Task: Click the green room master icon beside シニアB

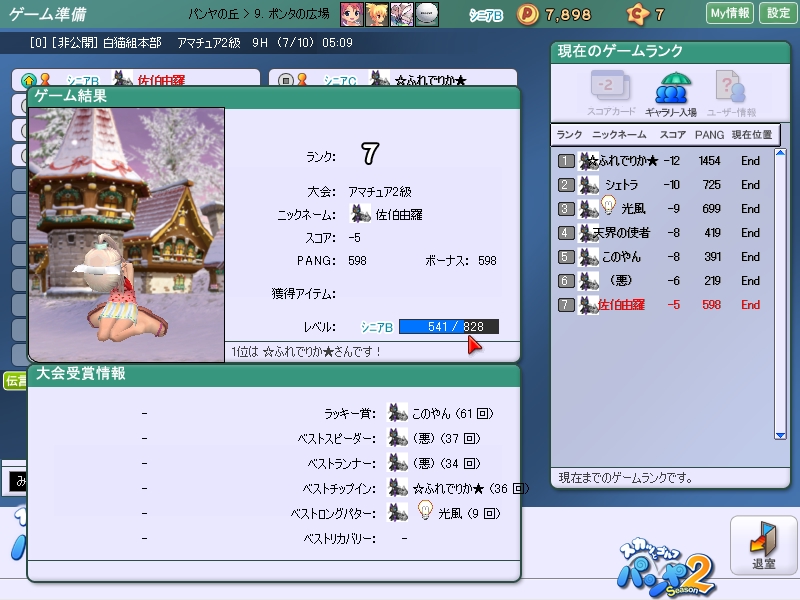Action: (29, 80)
